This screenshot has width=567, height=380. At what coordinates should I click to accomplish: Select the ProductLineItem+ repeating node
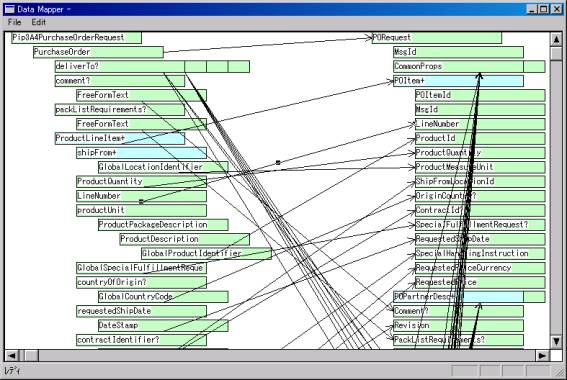tap(120, 138)
